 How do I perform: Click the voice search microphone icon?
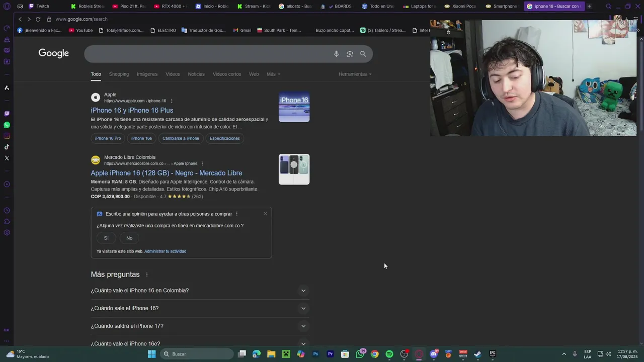pos(336,54)
